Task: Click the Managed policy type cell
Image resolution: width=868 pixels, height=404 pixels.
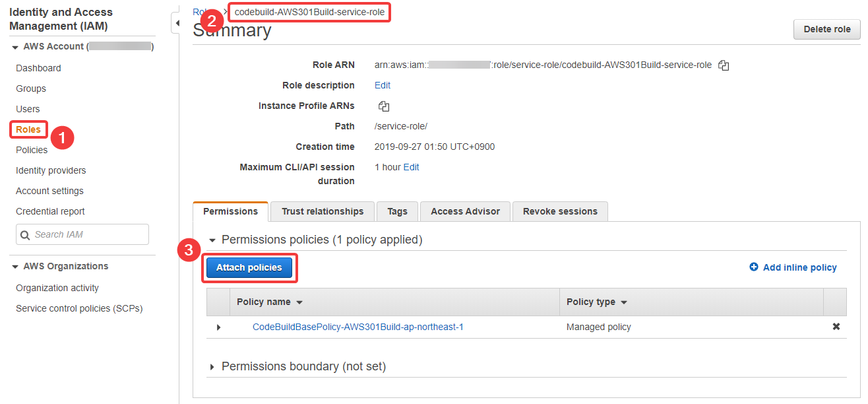Action: pyautogui.click(x=599, y=327)
